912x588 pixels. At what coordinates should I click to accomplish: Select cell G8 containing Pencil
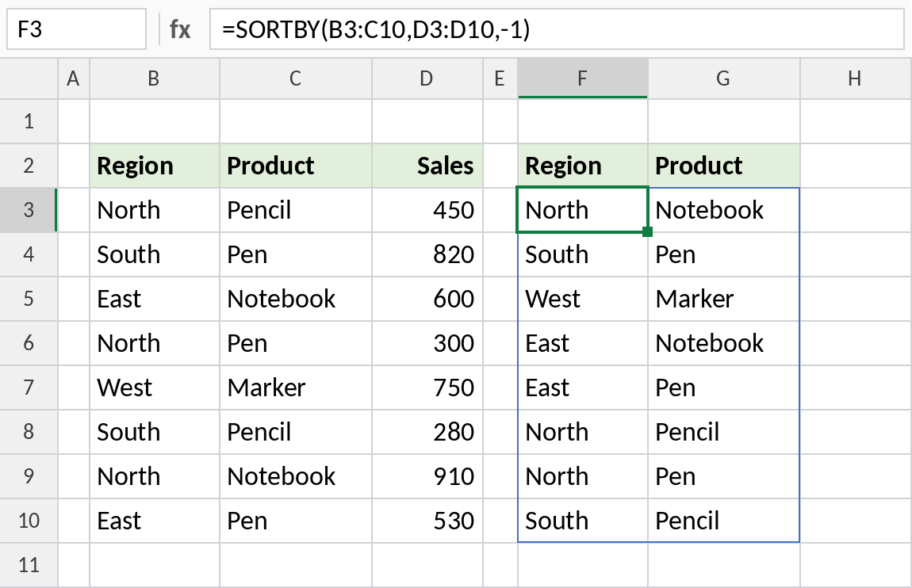(x=724, y=432)
